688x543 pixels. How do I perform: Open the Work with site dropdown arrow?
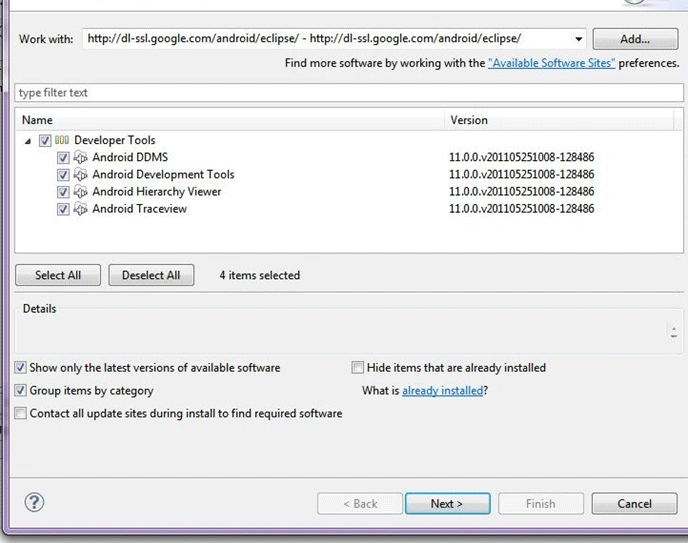tap(579, 39)
